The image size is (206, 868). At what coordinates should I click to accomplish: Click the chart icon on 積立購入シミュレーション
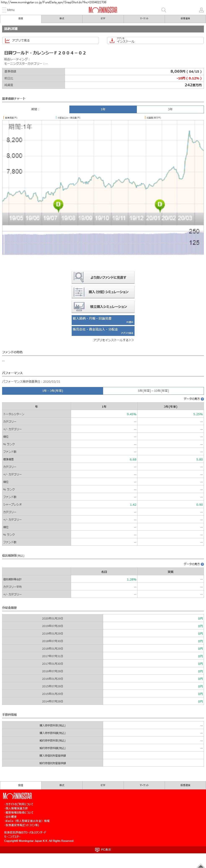coord(79,306)
